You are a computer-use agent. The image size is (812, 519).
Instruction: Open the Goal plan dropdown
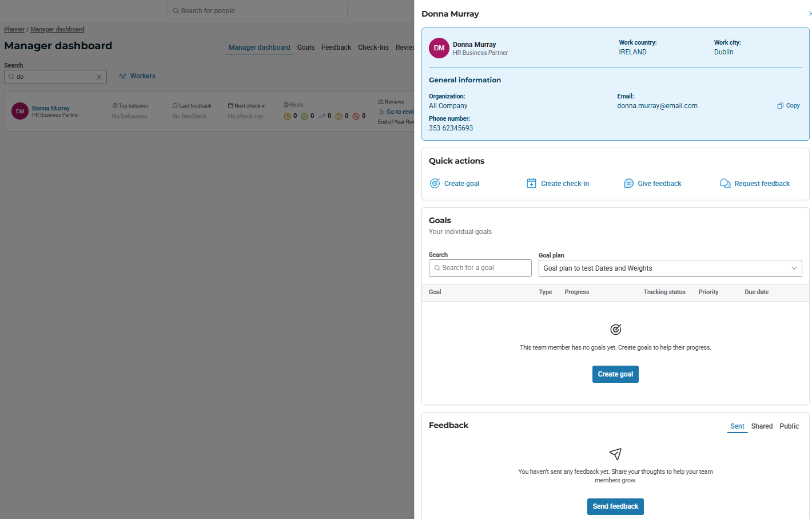[x=670, y=268]
